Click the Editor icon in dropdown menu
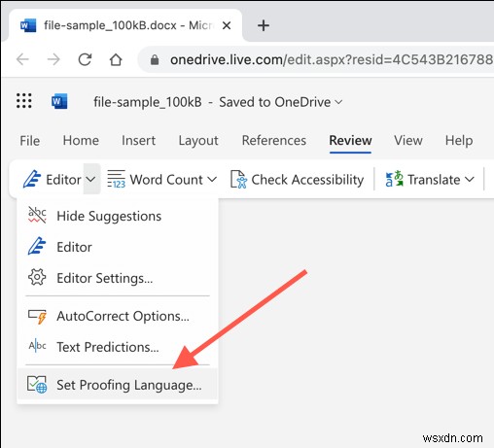The height and width of the screenshot is (448, 494). pos(37,246)
